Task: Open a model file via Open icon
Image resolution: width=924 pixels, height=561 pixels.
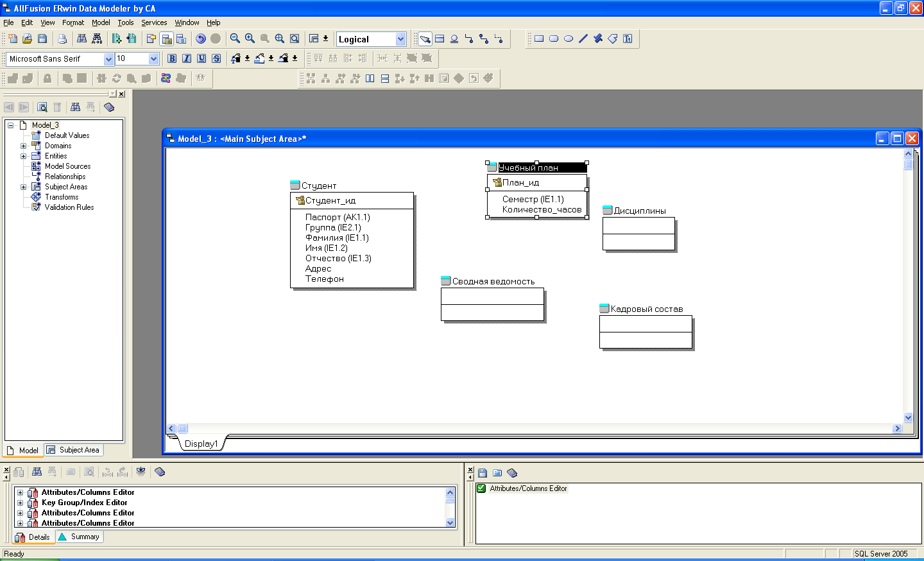Action: pyautogui.click(x=27, y=39)
